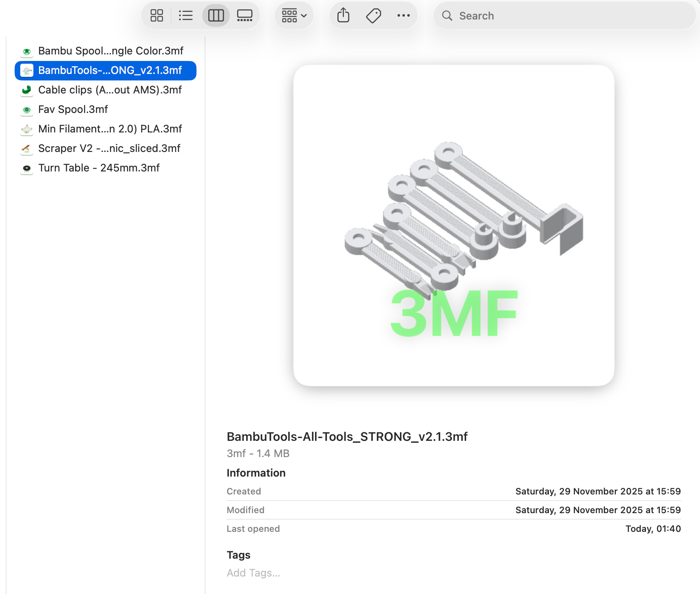
Task: Click the Tags button
Action: (x=373, y=15)
